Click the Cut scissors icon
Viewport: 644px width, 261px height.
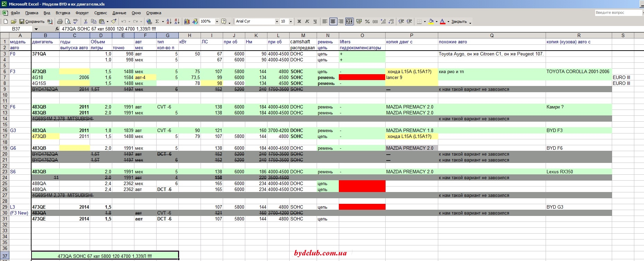coord(86,21)
